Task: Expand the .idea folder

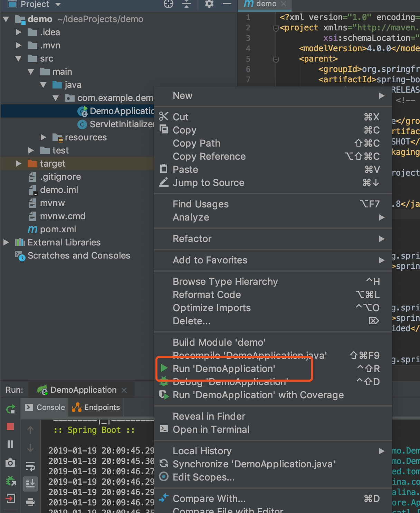Action: point(19,32)
